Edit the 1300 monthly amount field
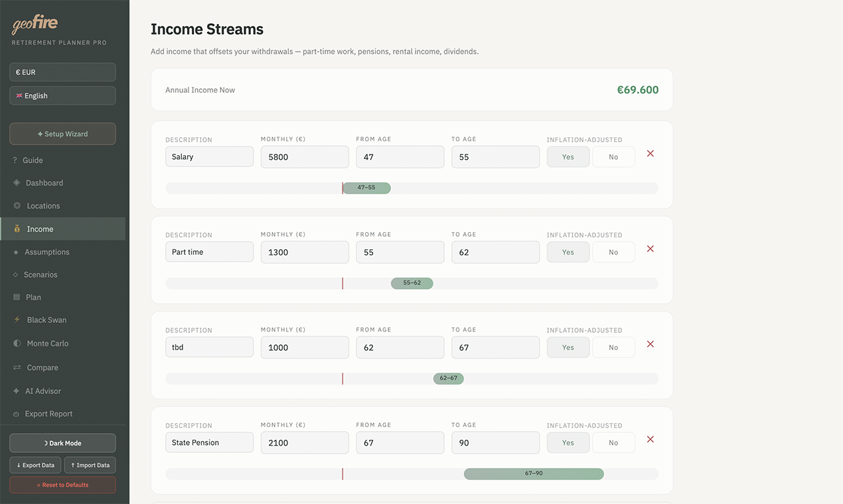The image size is (843, 504). point(305,252)
